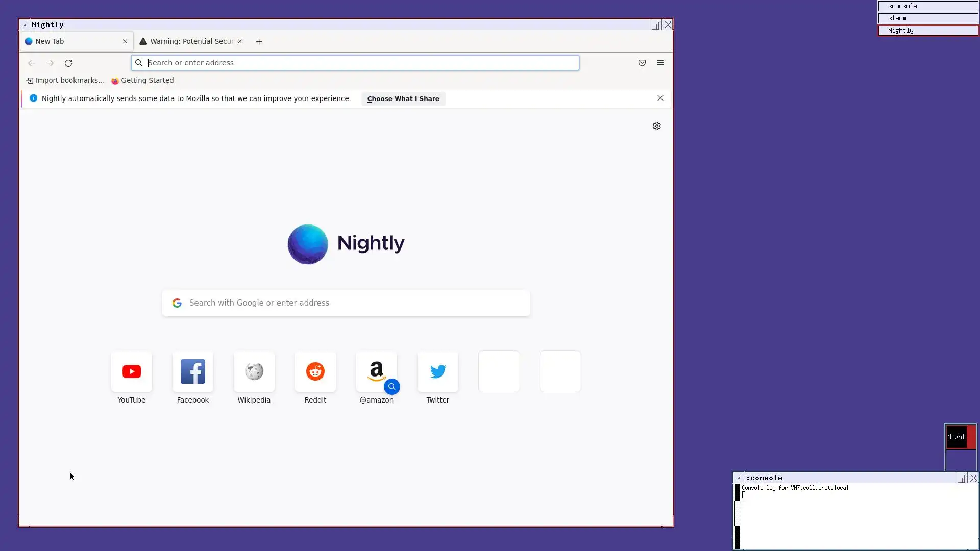This screenshot has height=551, width=980.
Task: Click the Save to Pocket icon
Action: [642, 63]
